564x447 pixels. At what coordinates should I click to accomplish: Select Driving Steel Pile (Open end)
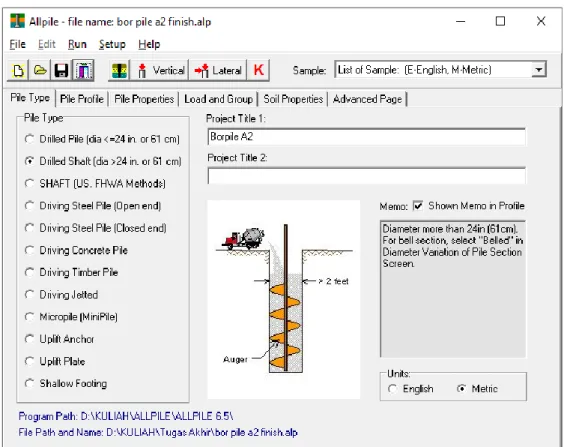coord(93,206)
